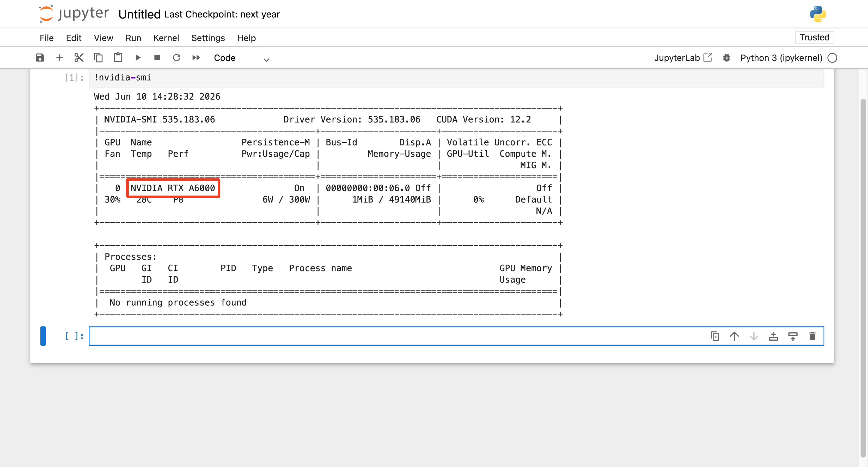Open the File menu
Screen dimensions: 868x467
(46, 38)
